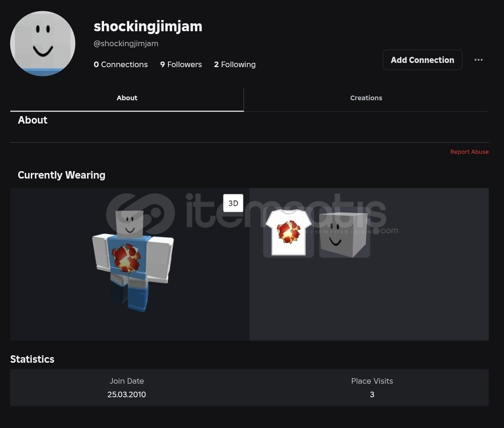The image size is (504, 428).
Task: Click the shockingjimjam profile avatar picture
Action: [x=43, y=43]
